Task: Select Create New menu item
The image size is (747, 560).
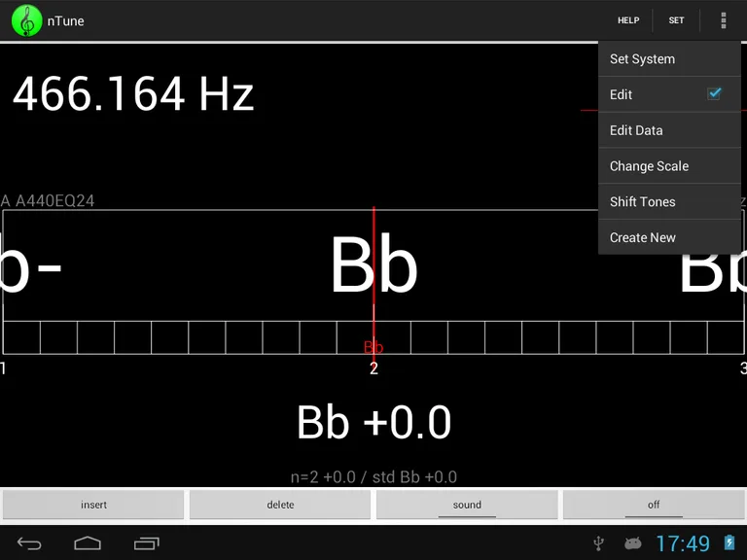Action: (x=669, y=237)
